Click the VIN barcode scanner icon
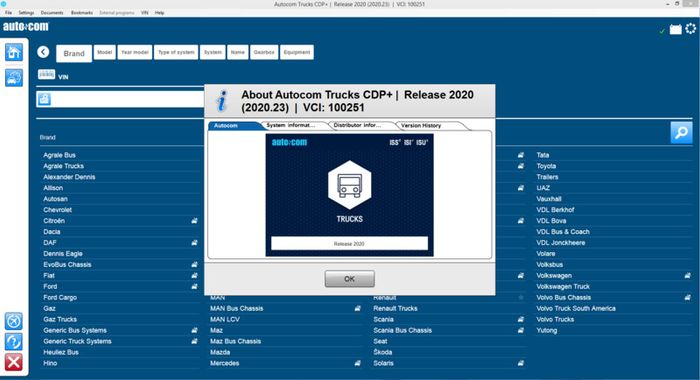700x380 pixels. pos(46,74)
